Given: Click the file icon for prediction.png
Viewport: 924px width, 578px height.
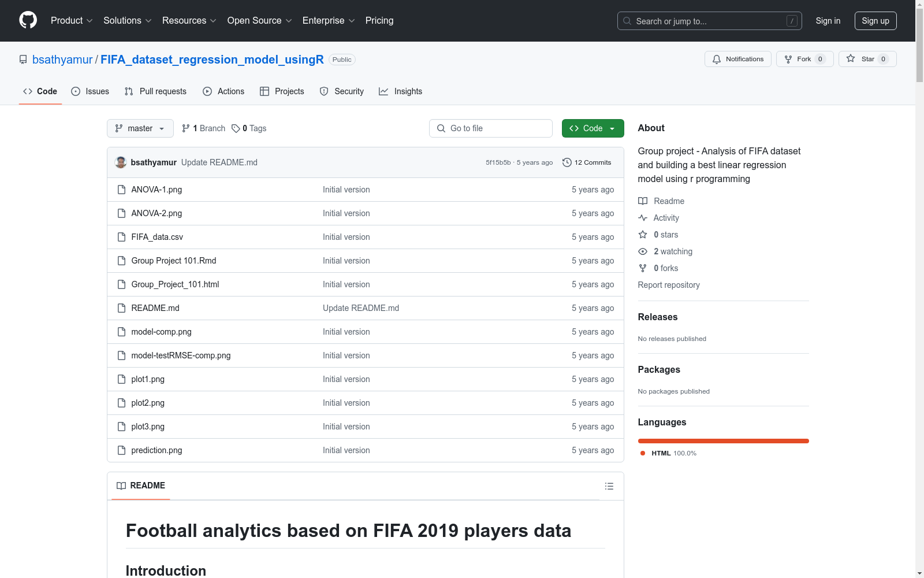Looking at the screenshot, I should [121, 450].
